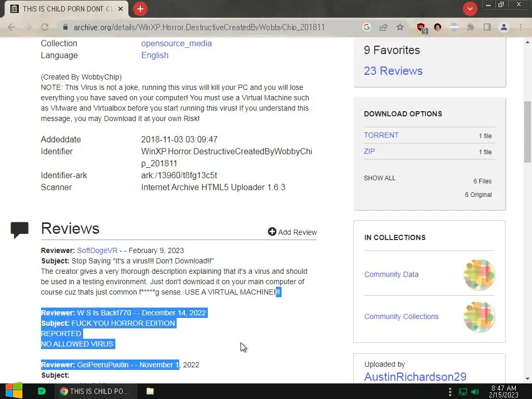The height and width of the screenshot is (399, 532).
Task: Expand SHOW ALL download options
Action: [x=380, y=178]
